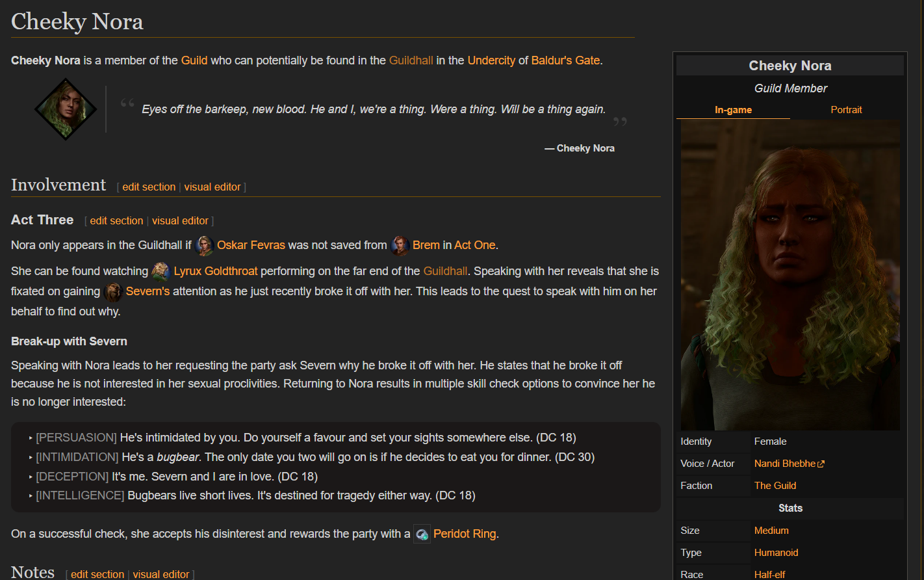Viewport: 924px width, 580px height.
Task: Open the Guildhall link after 'far end of the'
Action: 445,271
